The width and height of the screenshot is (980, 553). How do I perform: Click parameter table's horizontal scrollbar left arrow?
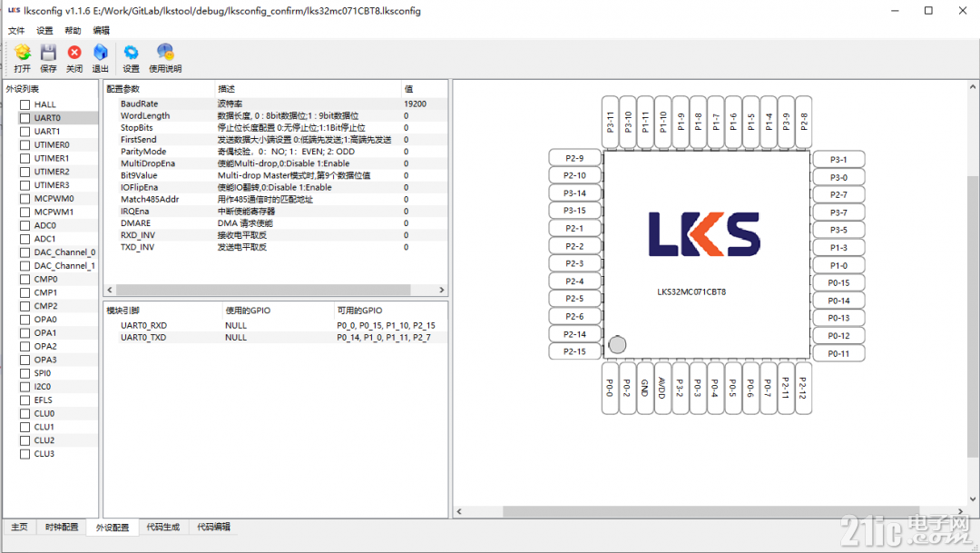pyautogui.click(x=110, y=291)
